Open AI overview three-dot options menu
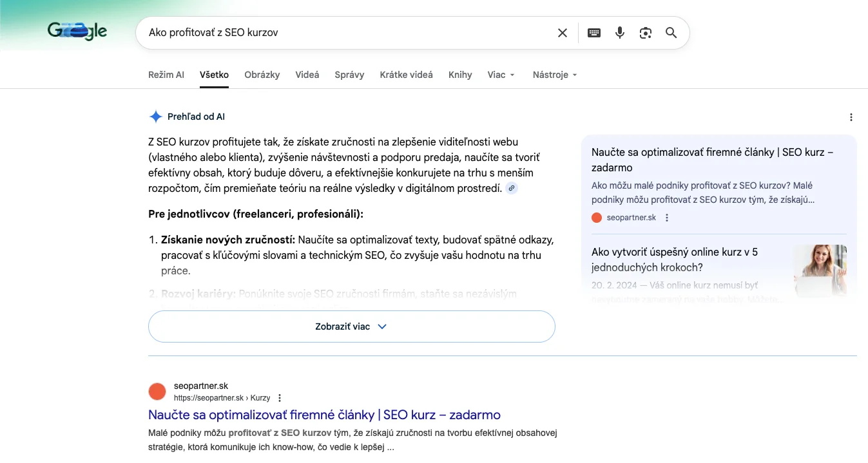The width and height of the screenshot is (868, 463). coord(851,117)
